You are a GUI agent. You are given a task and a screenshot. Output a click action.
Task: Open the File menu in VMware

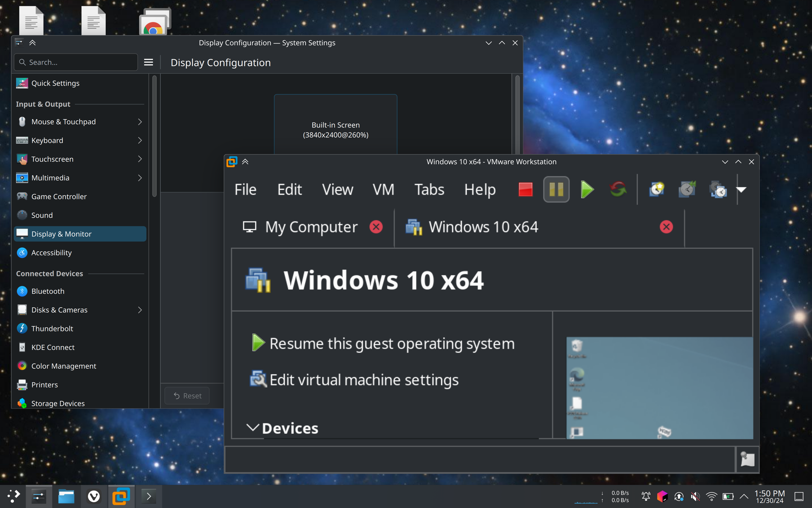click(245, 189)
